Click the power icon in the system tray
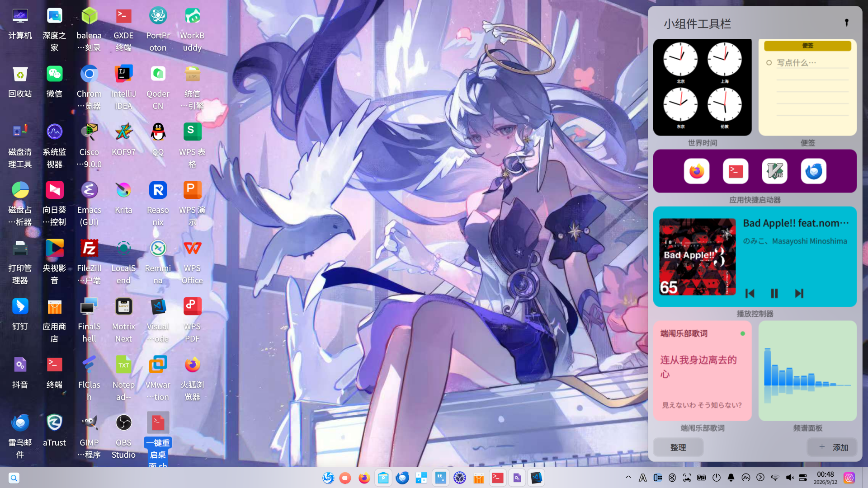 716,478
